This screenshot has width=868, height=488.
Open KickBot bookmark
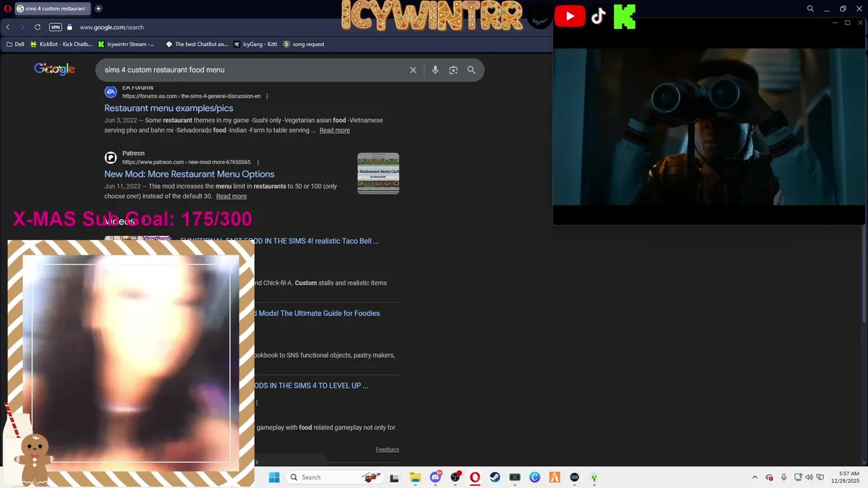(61, 44)
